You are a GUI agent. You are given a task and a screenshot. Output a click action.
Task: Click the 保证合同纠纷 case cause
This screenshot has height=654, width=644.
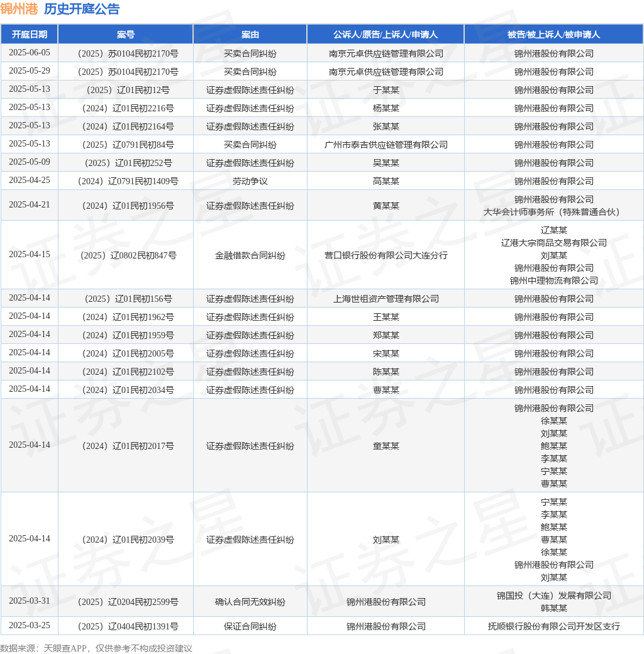(250, 626)
